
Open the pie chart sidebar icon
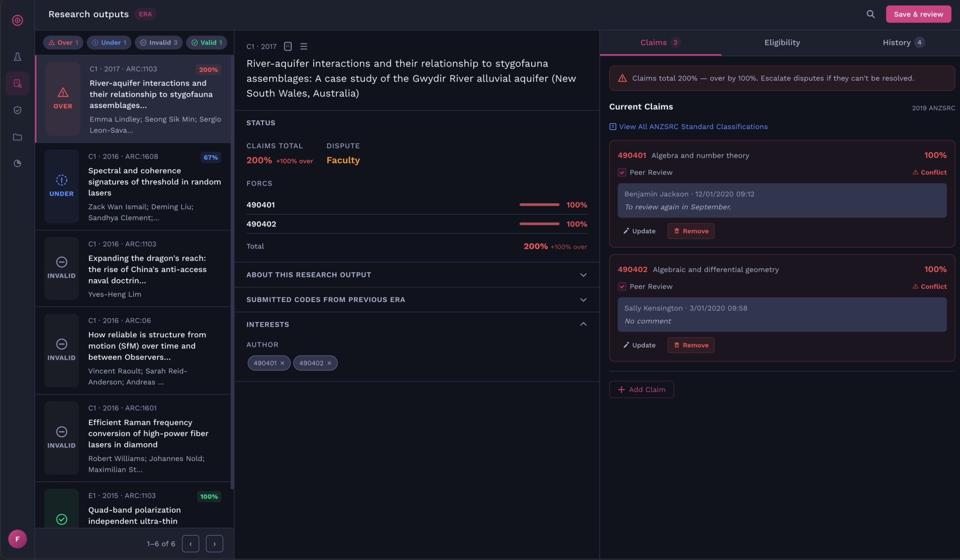click(18, 163)
